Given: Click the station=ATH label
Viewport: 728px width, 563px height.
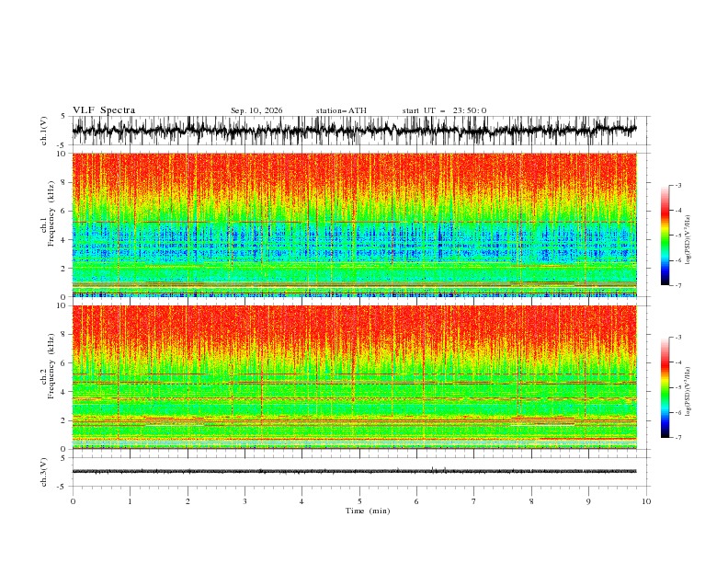Looking at the screenshot, I should 341,110.
